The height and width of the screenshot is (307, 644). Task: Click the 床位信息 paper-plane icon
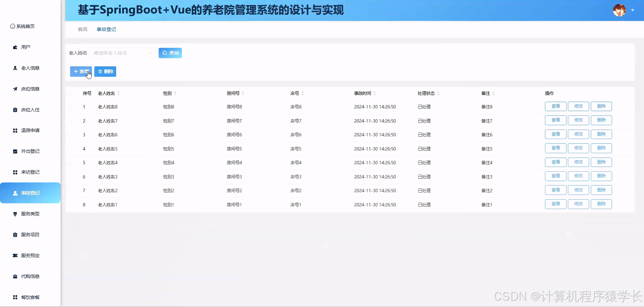pyautogui.click(x=14, y=89)
